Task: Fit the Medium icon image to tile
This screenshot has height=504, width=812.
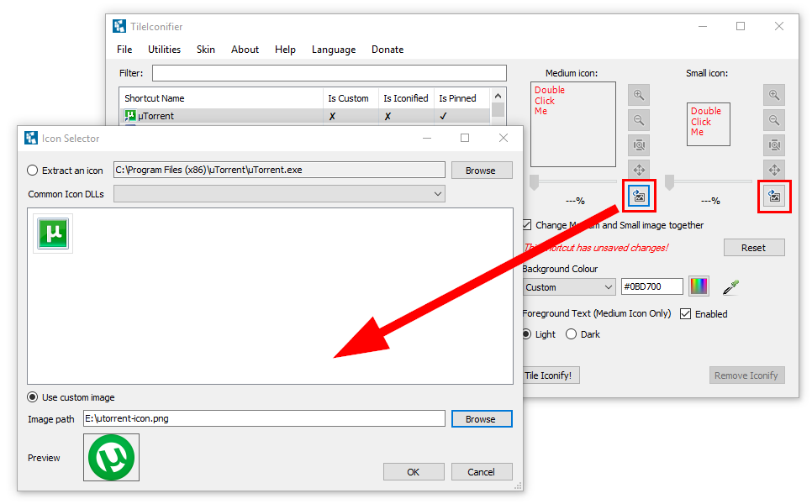Action: click(639, 144)
